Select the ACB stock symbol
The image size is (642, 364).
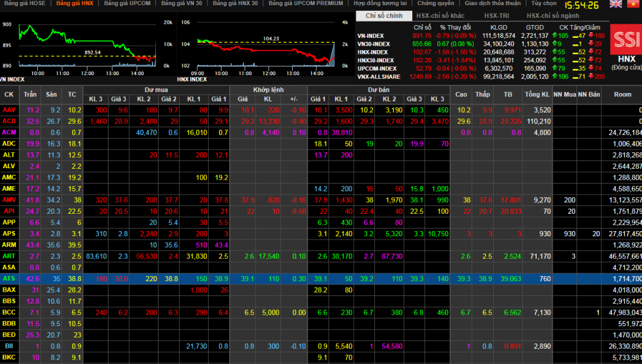9,121
